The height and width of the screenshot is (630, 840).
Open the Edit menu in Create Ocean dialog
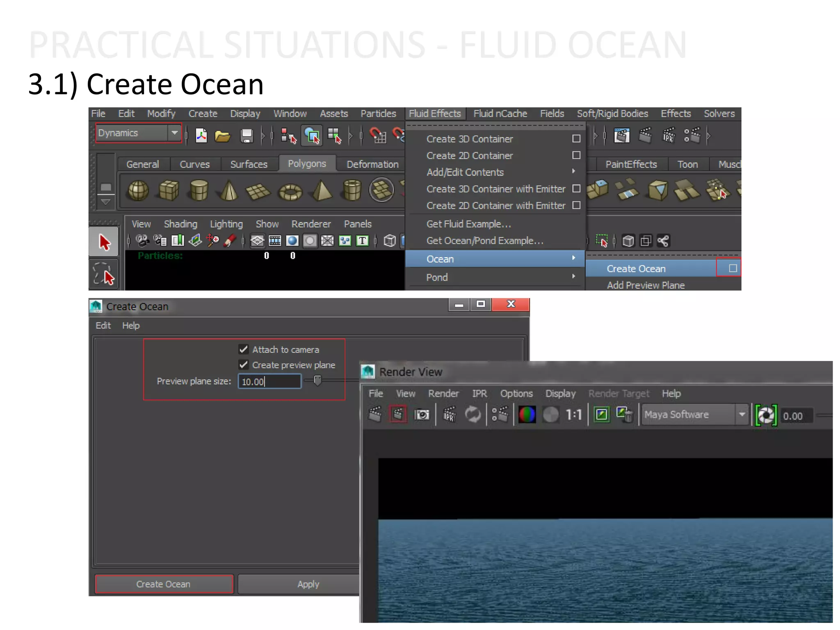(x=103, y=325)
